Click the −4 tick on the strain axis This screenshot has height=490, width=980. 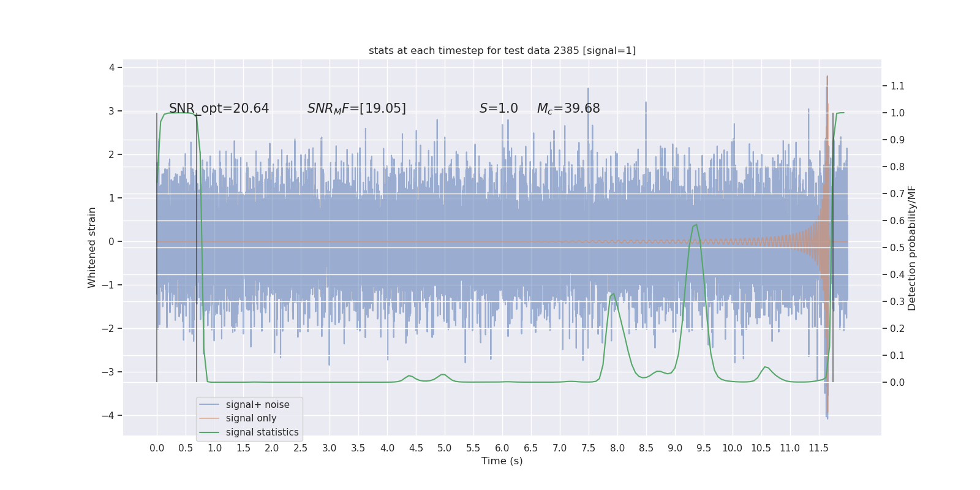[x=111, y=415]
